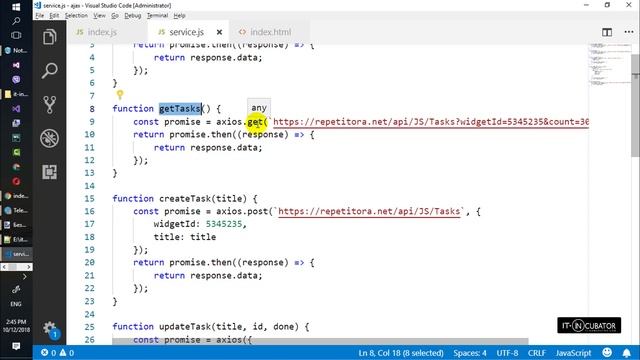Change language mode via 'JavaScript' status item
This screenshot has height=360, width=640.
[573, 353]
